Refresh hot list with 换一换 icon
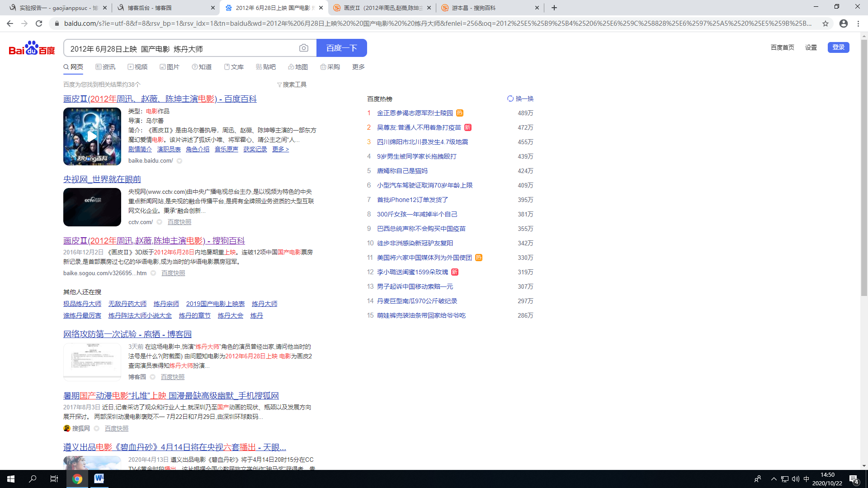868x488 pixels. (510, 99)
